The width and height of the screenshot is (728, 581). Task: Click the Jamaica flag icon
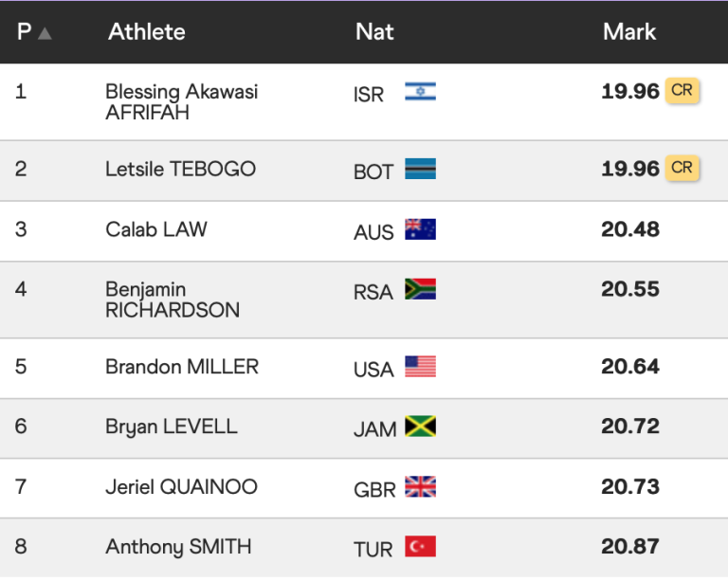pos(420,427)
